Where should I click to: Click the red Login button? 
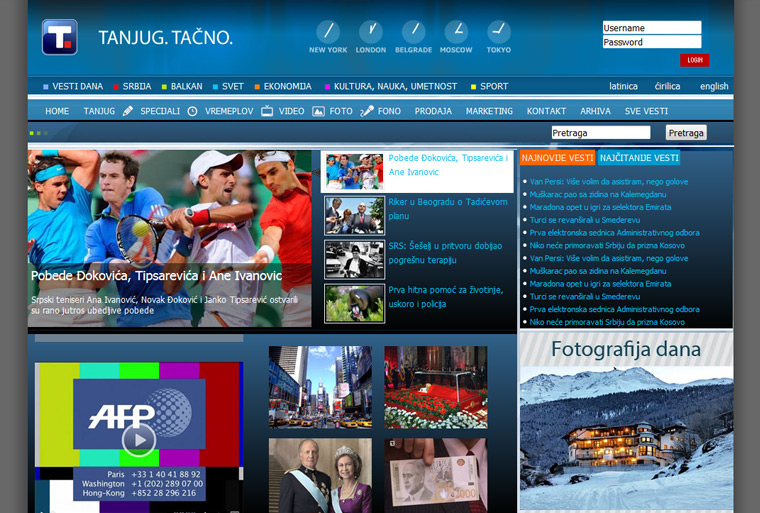695,60
